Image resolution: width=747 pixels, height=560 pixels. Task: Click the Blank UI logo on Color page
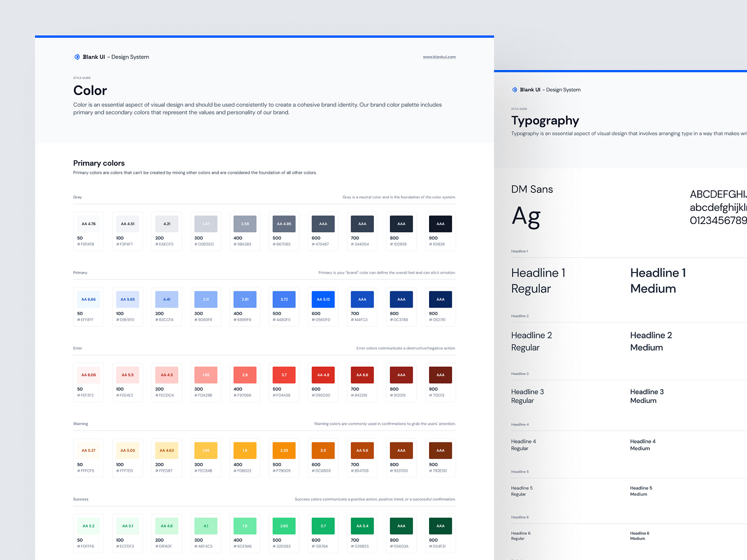coord(77,57)
